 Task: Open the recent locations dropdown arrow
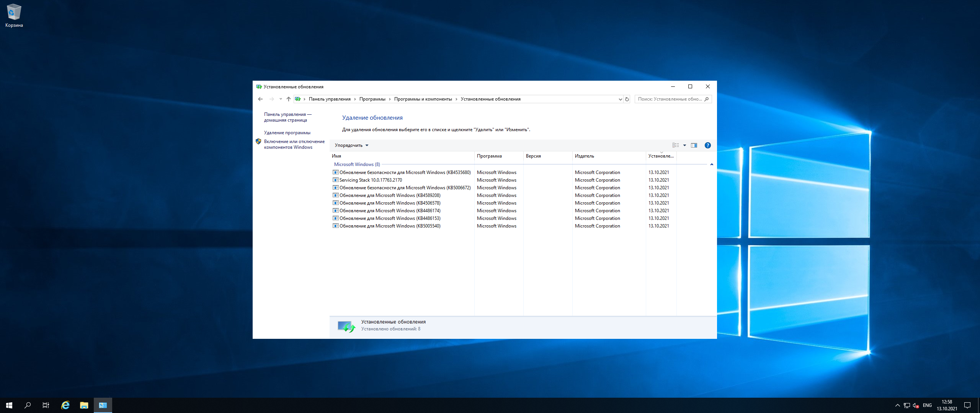coord(281,99)
